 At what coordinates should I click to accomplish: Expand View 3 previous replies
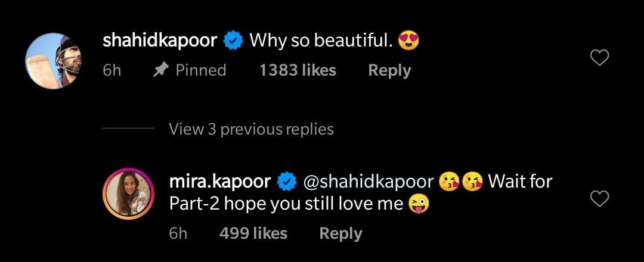coord(251,129)
